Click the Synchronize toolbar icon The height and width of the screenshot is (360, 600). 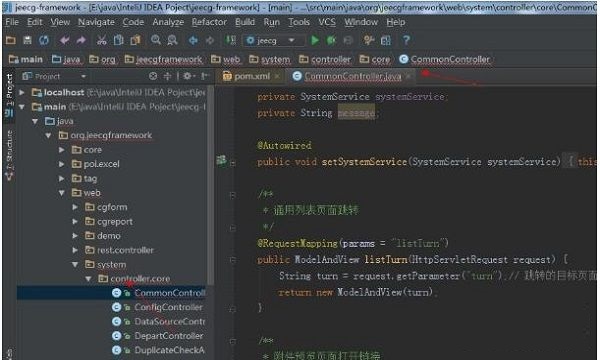tap(44, 40)
